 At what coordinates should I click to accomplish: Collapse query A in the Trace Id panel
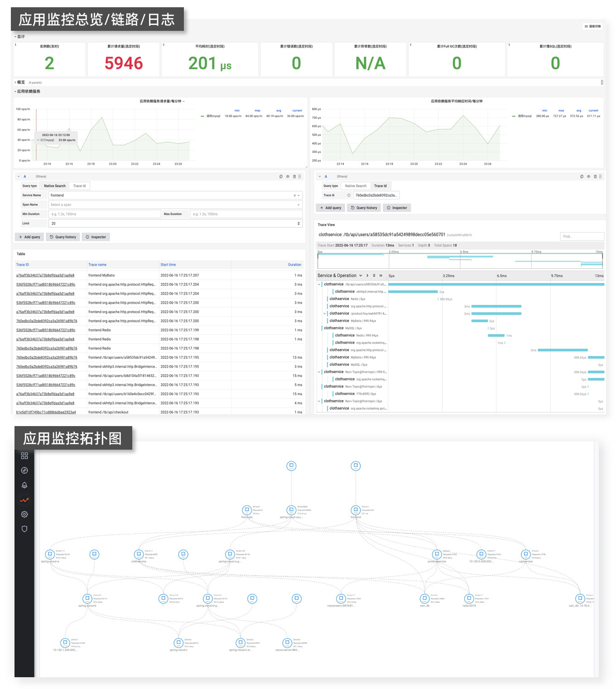tap(319, 176)
